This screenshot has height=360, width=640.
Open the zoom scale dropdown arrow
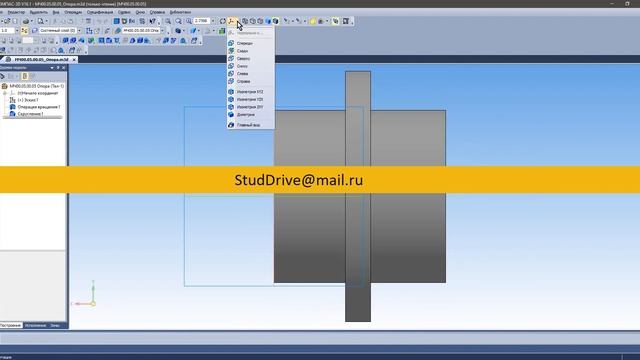(213, 21)
